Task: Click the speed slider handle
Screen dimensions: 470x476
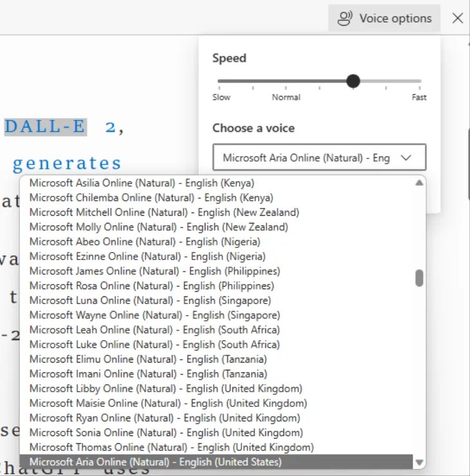Action: point(353,81)
